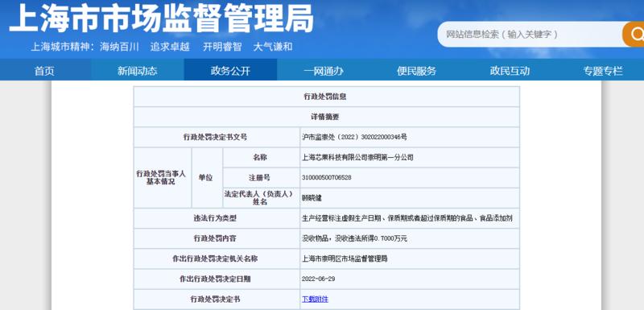The width and height of the screenshot is (644, 310).
Task: Select the registration number 310000500706528
Action: click(x=327, y=178)
